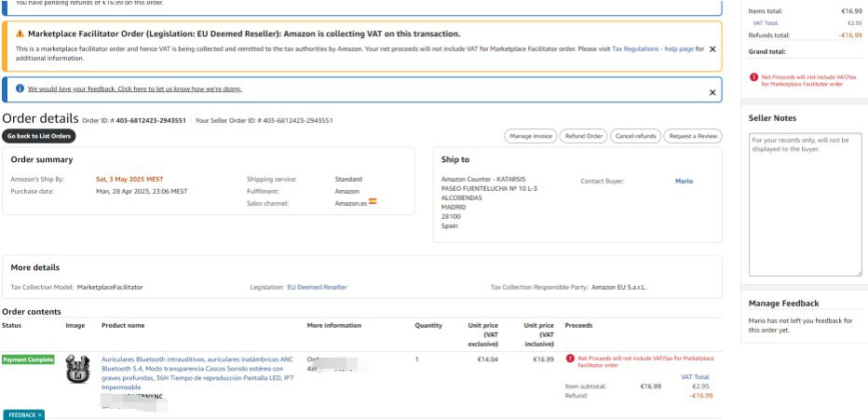Screen dimensions: 868x420
Task: Dismiss the Marketplace Facilitator warning banner
Action: (x=712, y=48)
